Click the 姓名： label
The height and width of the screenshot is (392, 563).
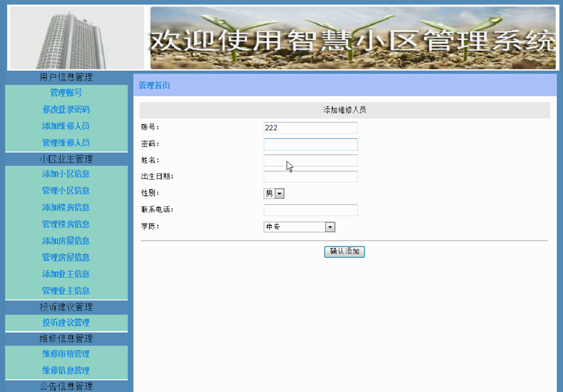pyautogui.click(x=150, y=160)
